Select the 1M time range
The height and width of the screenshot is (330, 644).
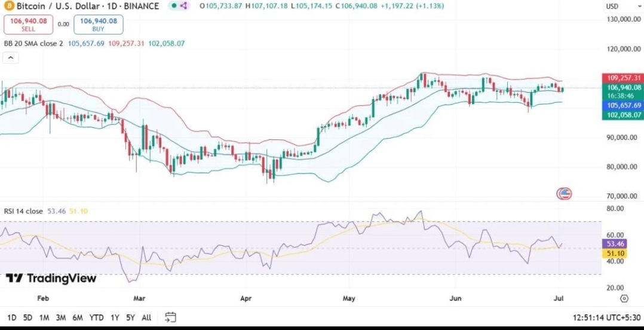[x=44, y=317]
